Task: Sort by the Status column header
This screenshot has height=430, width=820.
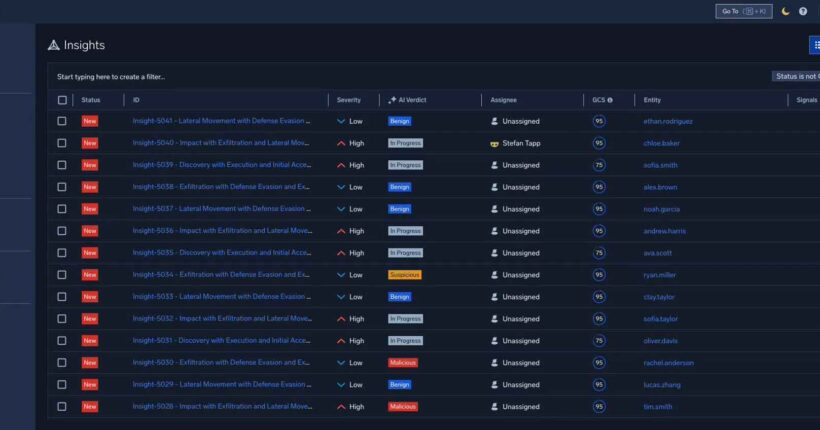Action: point(90,100)
